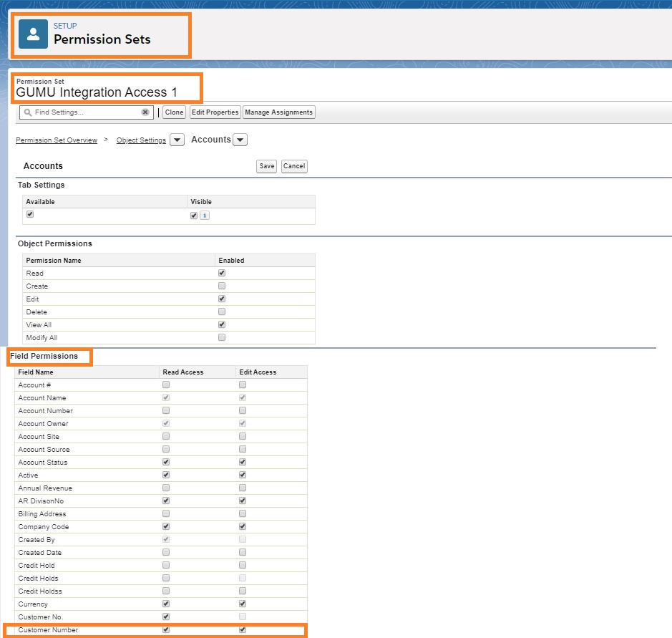Uncheck the View All object permission
This screenshot has width=672, height=638.
222,324
